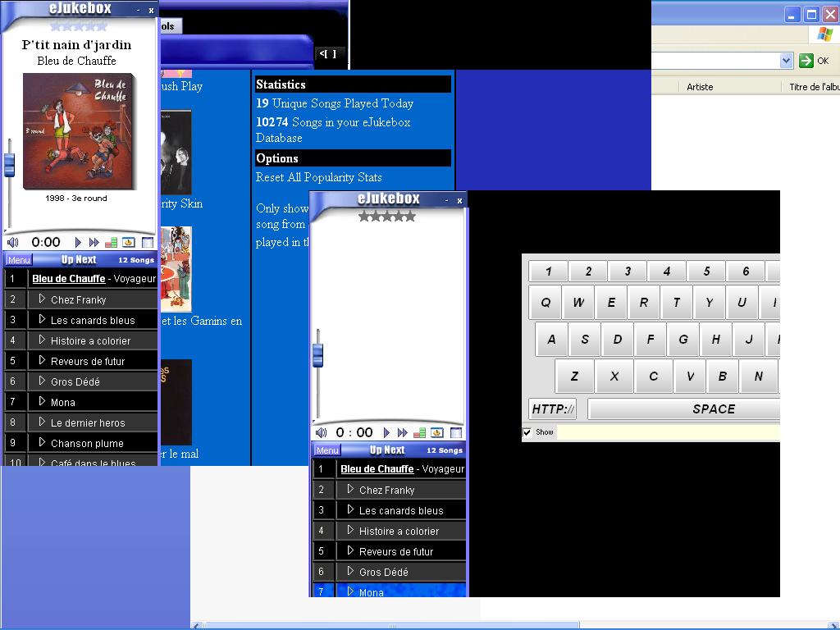Screen dimensions: 840x630
Task: Rate song with stars in album-art eJukebox
Action: pyautogui.click(x=78, y=26)
